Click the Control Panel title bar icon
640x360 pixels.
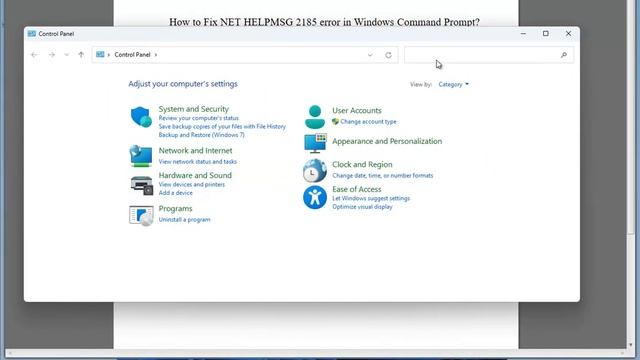[32, 34]
